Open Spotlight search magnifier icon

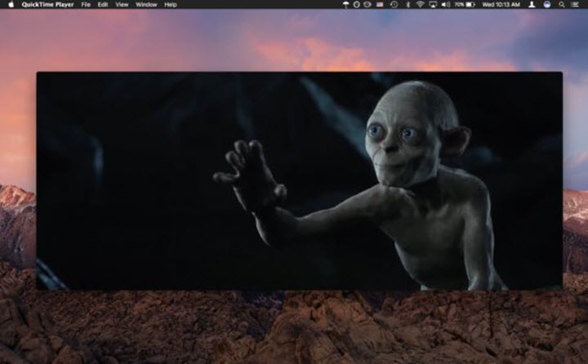pos(562,5)
